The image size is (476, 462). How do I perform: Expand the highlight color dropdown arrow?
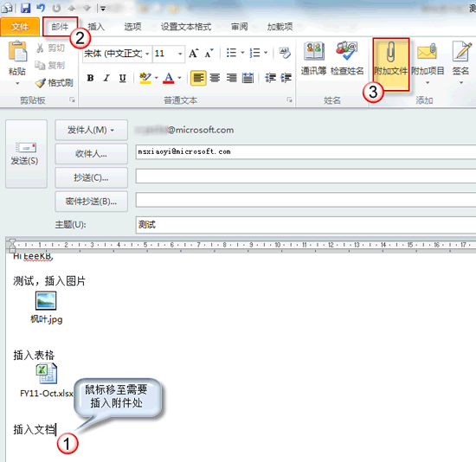coord(157,79)
